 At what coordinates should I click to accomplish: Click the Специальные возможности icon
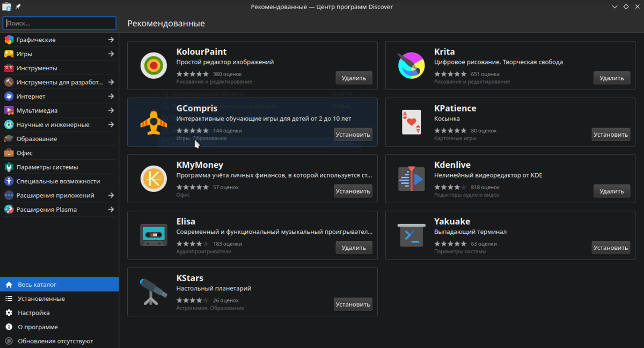click(x=9, y=181)
